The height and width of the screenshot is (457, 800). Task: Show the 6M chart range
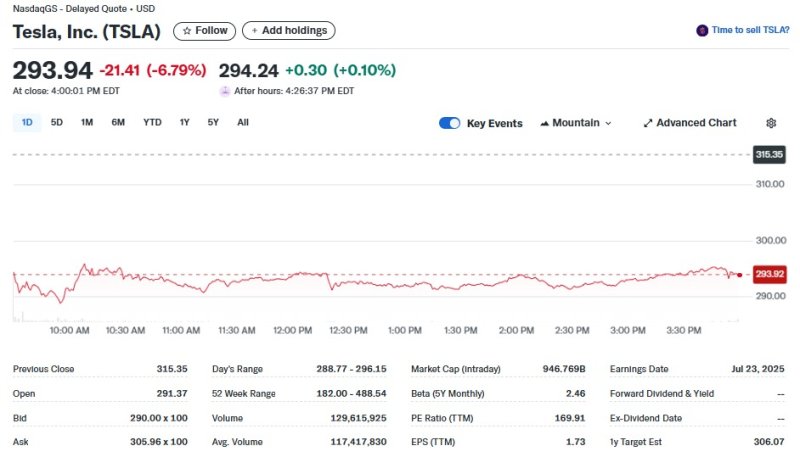118,122
